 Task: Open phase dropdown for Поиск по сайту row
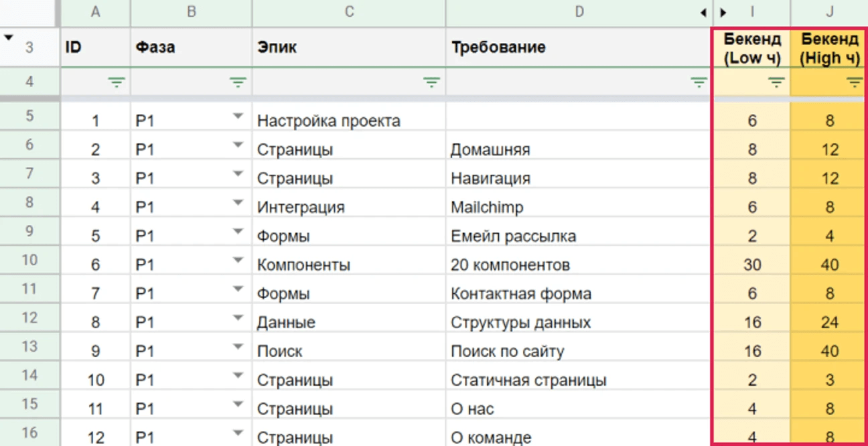(238, 347)
